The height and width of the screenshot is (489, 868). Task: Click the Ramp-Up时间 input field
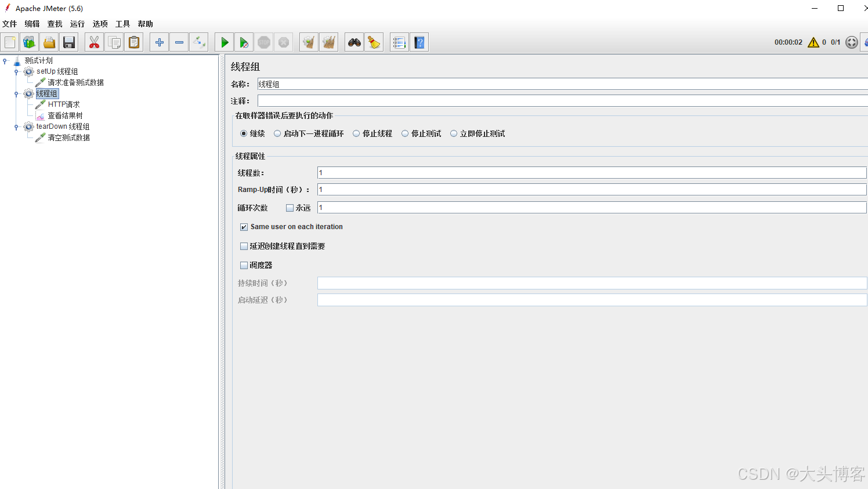click(592, 190)
